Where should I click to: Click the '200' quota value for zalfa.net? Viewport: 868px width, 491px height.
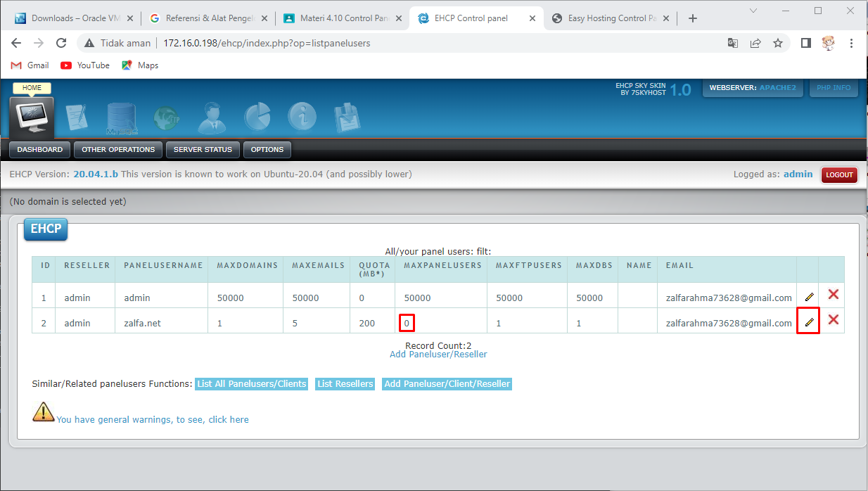(x=367, y=323)
